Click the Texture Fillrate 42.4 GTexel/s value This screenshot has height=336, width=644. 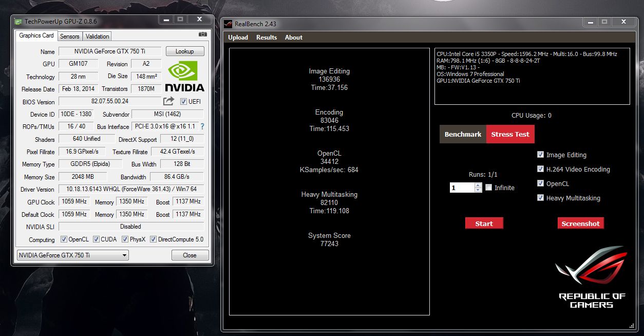coord(177,152)
